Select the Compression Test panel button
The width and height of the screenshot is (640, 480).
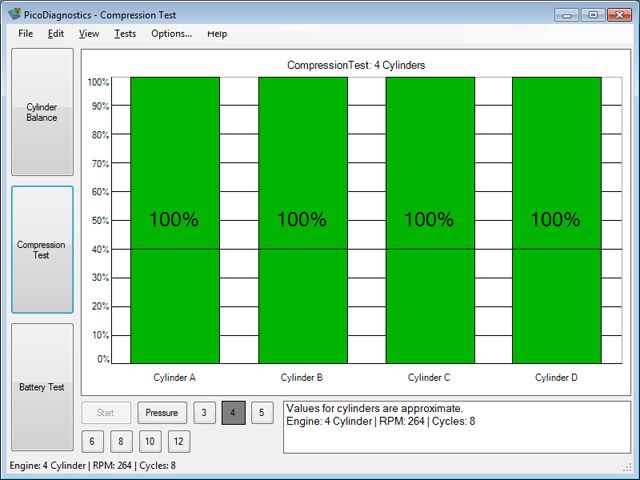coord(42,250)
